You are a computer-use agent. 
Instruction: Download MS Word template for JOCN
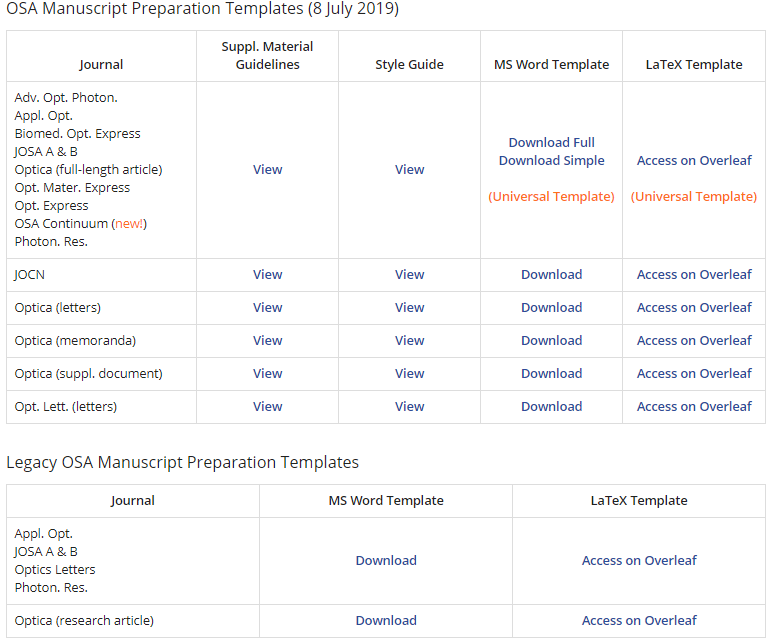pos(551,274)
